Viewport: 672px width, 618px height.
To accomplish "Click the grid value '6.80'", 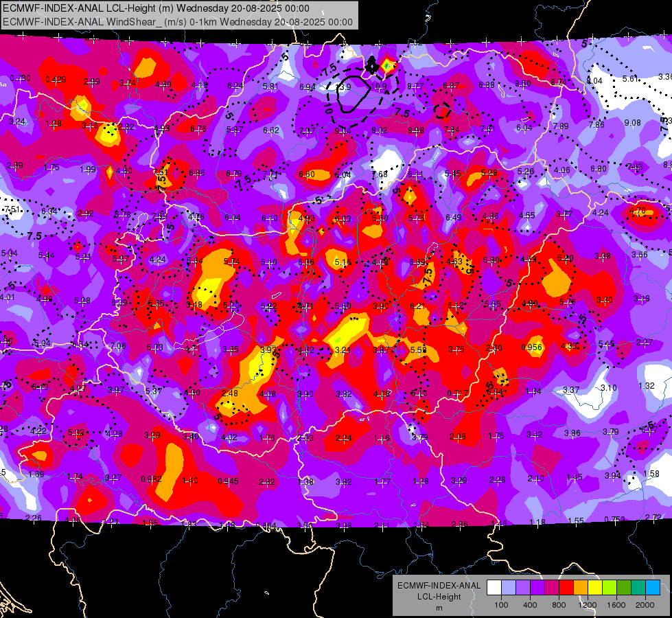I will tap(599, 168).
